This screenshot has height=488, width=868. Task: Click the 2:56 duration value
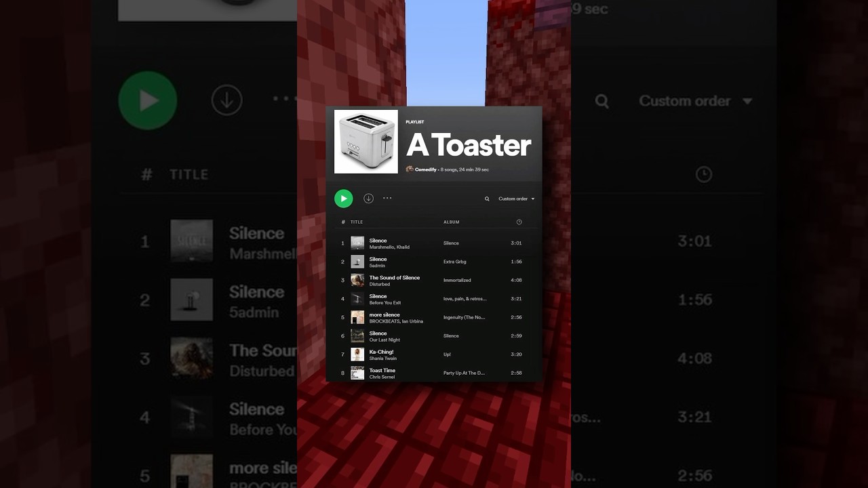516,317
